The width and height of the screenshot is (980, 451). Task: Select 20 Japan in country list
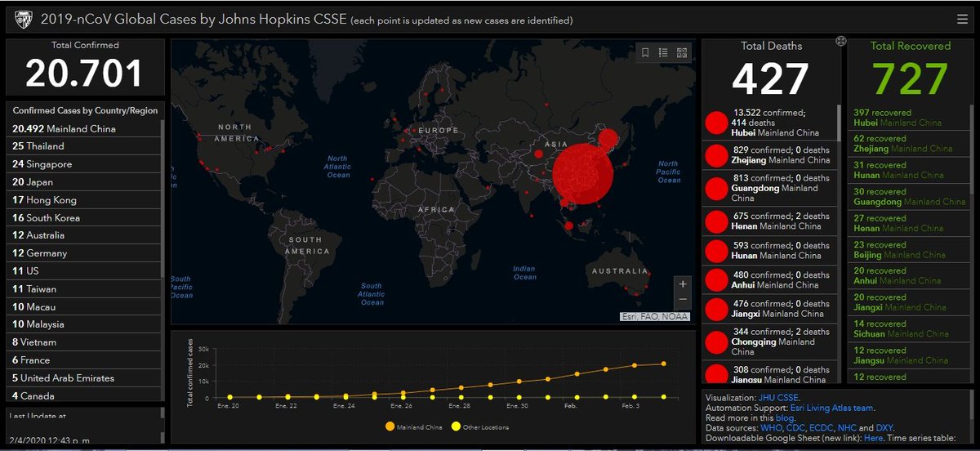(85, 182)
